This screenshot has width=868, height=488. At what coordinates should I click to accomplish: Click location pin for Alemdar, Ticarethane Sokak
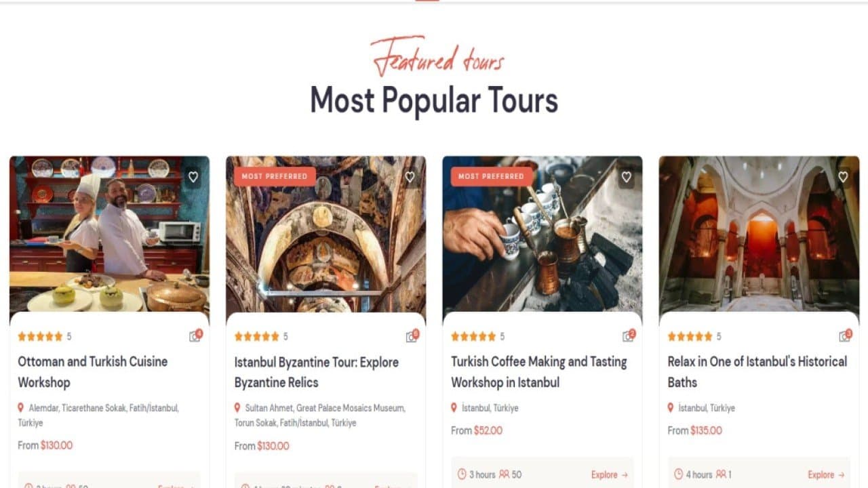pyautogui.click(x=21, y=408)
